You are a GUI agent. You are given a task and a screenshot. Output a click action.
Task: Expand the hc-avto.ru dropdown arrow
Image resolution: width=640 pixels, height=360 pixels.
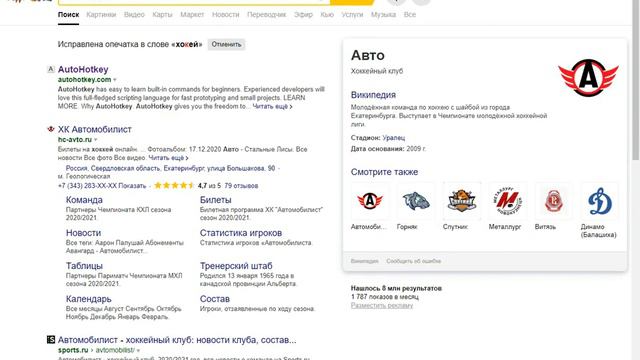click(x=96, y=140)
